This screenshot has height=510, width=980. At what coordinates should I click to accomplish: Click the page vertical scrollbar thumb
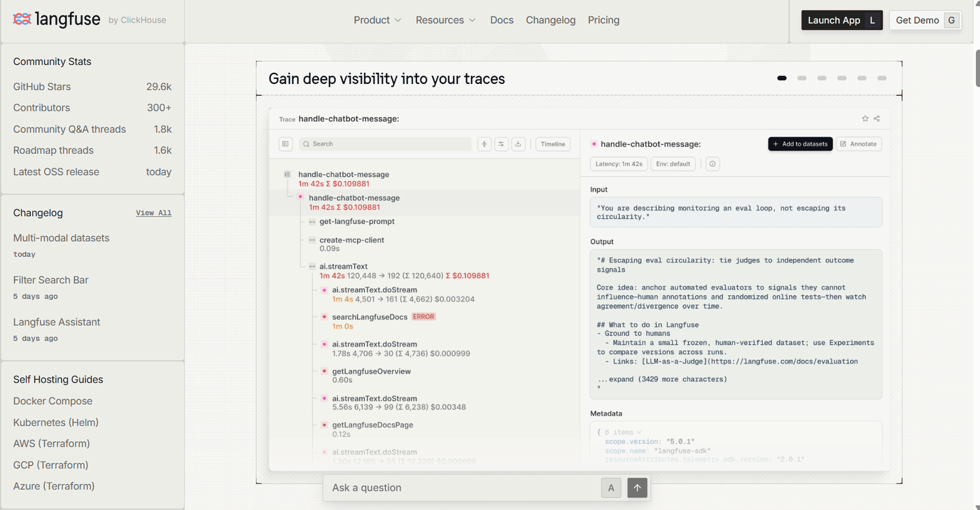(x=979, y=67)
